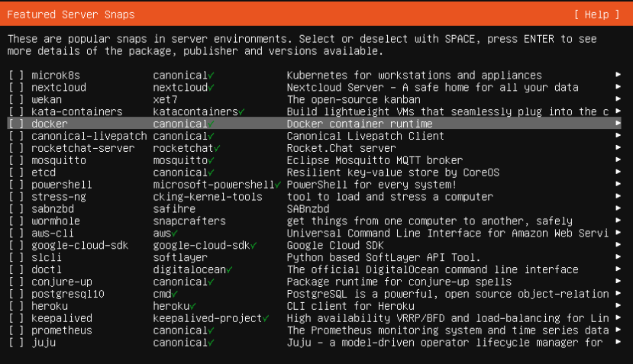Click the canonical-livepatch snap name
Viewport: 633px width, 364px height.
pos(89,136)
